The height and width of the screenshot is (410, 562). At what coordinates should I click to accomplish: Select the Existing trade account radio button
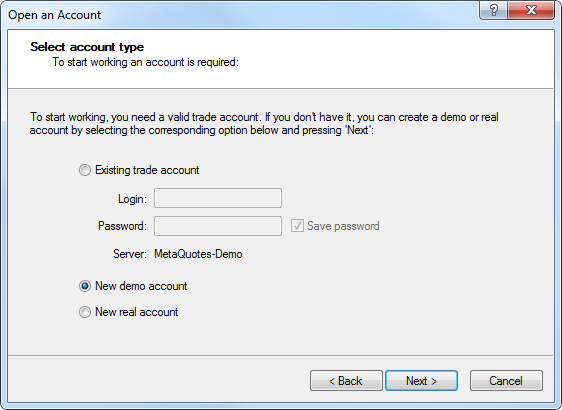coord(85,170)
